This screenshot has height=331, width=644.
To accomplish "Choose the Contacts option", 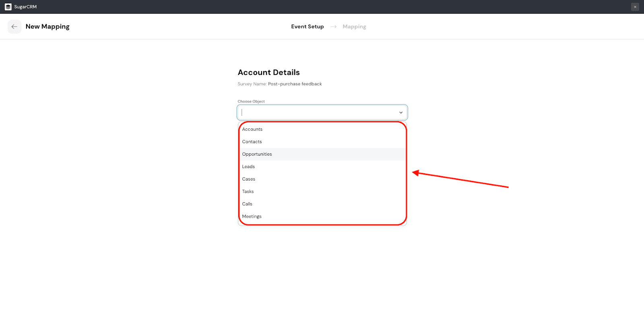I will [252, 142].
